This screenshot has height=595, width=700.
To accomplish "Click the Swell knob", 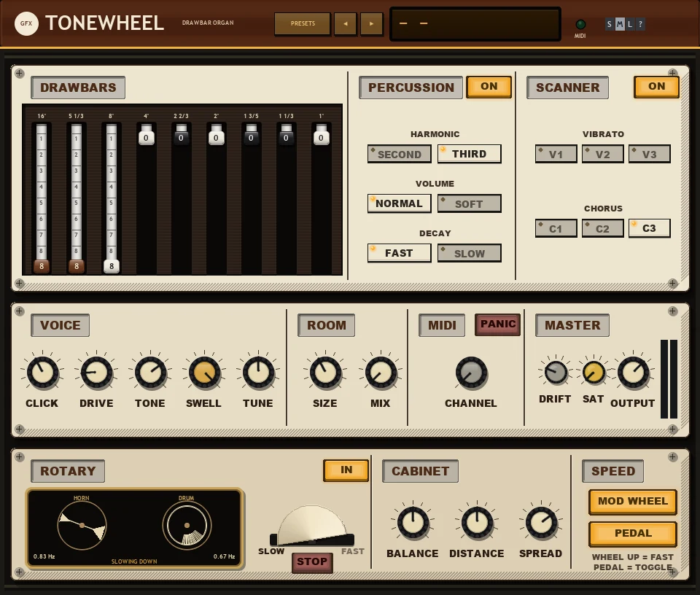I will (204, 373).
